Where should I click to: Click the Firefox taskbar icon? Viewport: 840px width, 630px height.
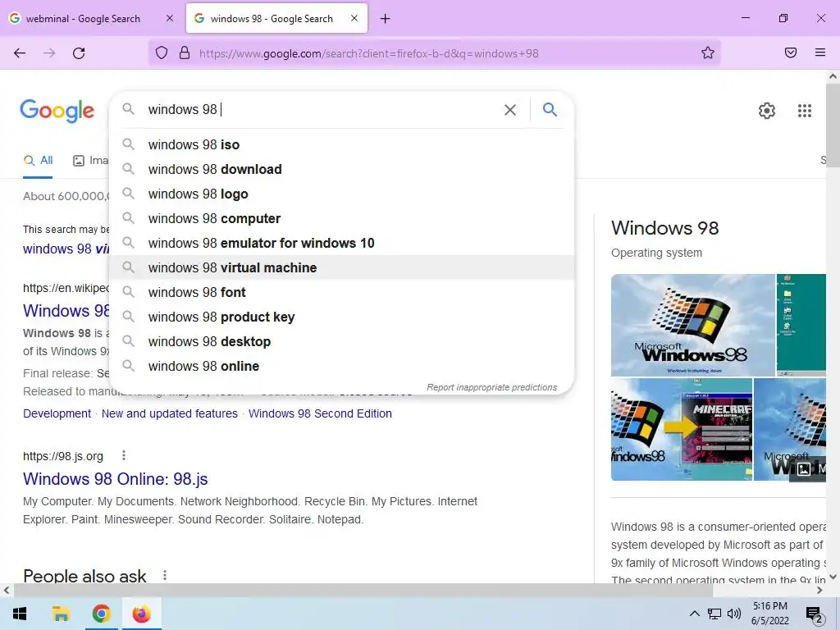click(141, 614)
